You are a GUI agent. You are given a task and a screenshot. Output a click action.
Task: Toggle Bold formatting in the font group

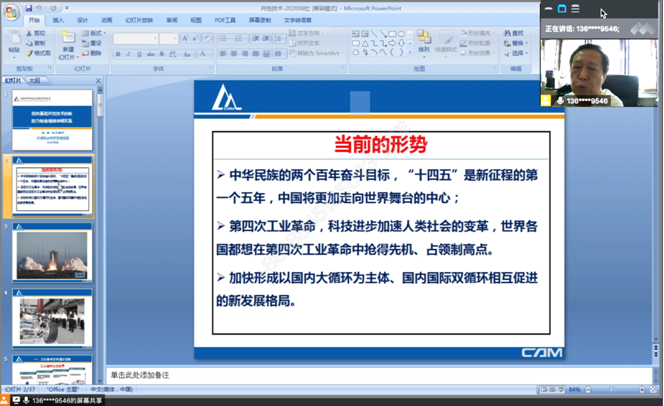(118, 53)
